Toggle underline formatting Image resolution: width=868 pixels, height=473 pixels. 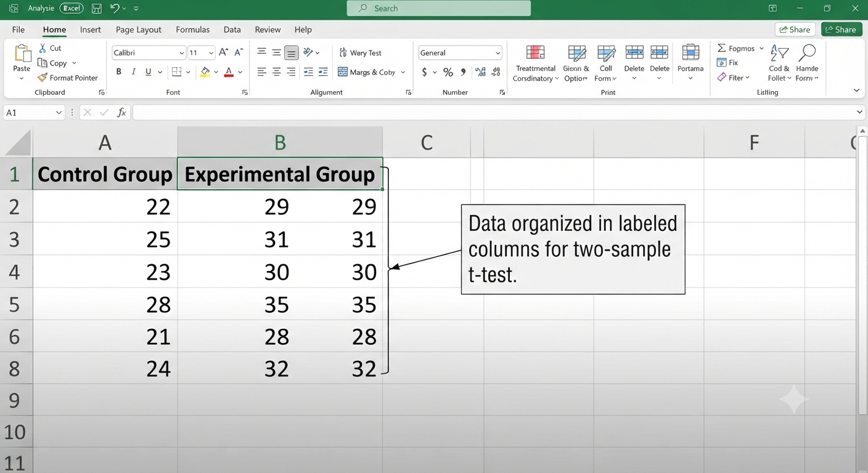pyautogui.click(x=148, y=72)
